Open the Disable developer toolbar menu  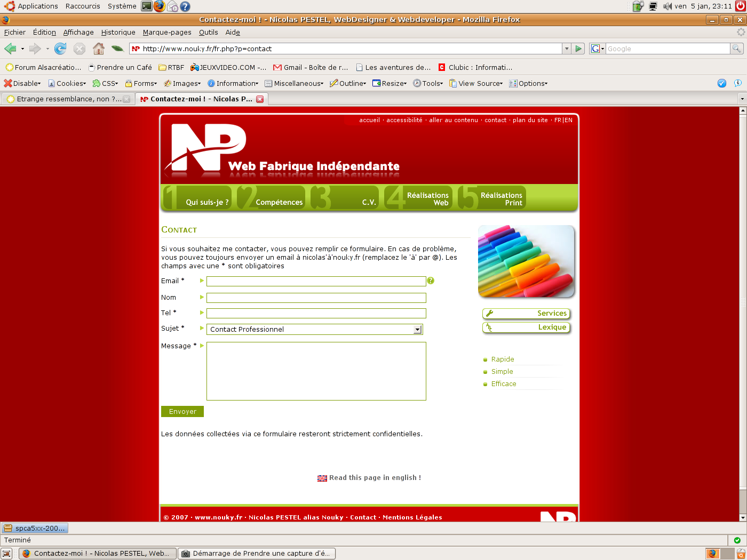click(x=22, y=83)
